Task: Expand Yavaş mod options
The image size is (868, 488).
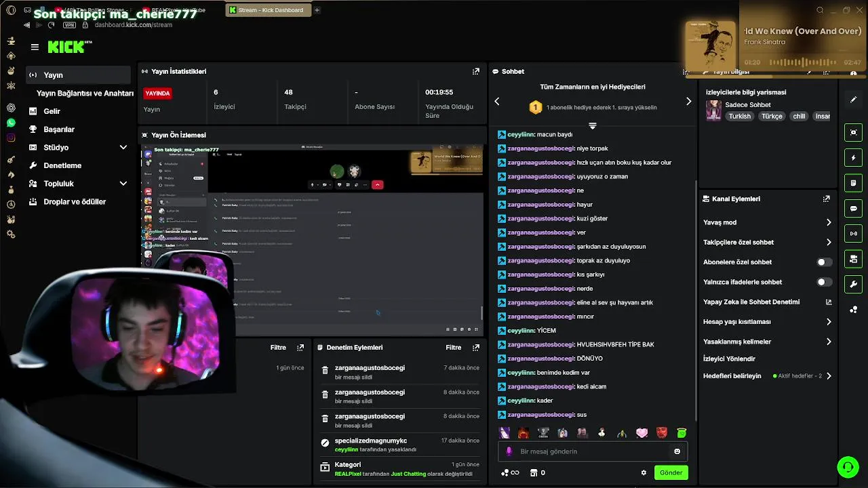Action: click(828, 222)
